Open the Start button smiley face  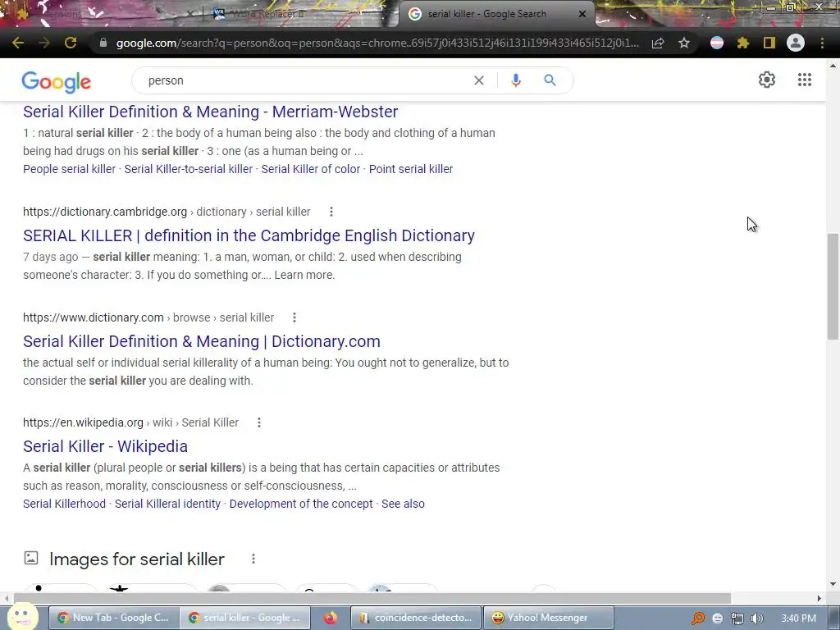tap(22, 616)
